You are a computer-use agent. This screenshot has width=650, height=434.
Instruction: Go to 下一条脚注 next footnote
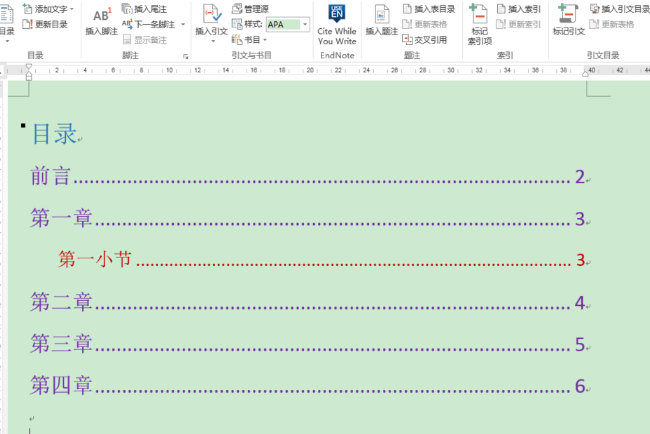coord(148,24)
